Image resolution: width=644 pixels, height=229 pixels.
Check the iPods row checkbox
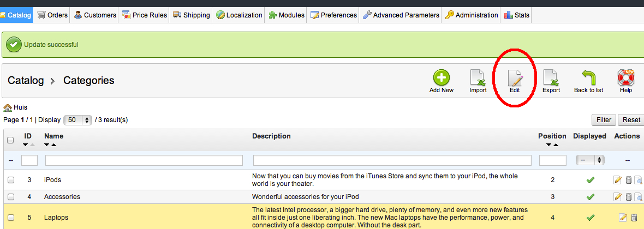pos(10,180)
